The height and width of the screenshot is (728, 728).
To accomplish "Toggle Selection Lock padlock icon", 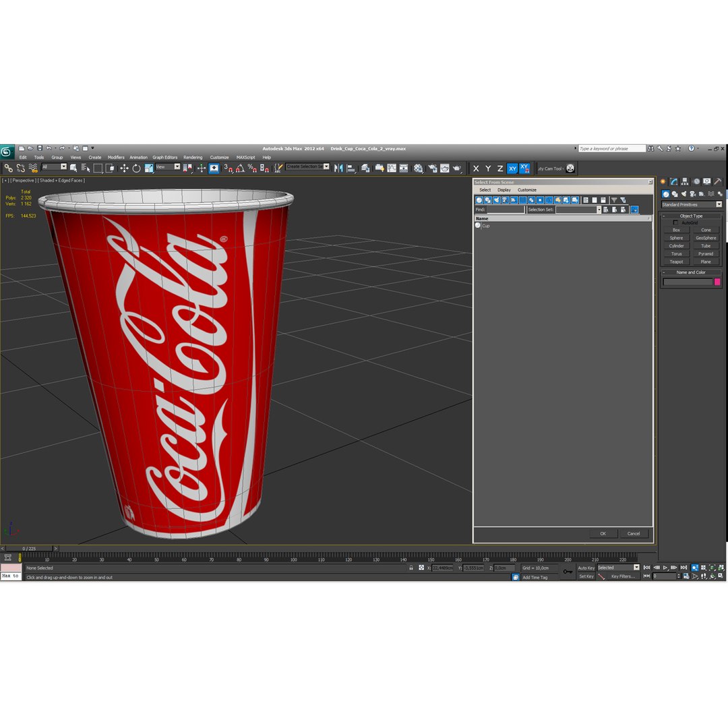I will tap(411, 568).
